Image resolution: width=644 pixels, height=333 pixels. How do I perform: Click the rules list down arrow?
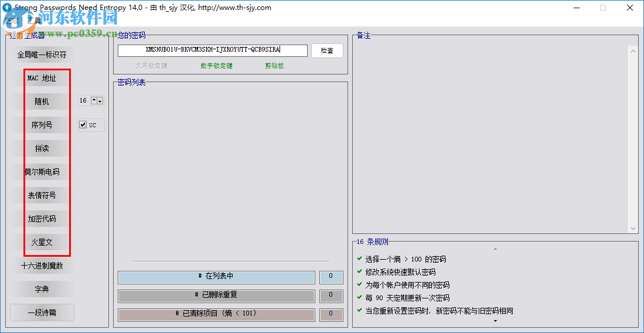495,321
